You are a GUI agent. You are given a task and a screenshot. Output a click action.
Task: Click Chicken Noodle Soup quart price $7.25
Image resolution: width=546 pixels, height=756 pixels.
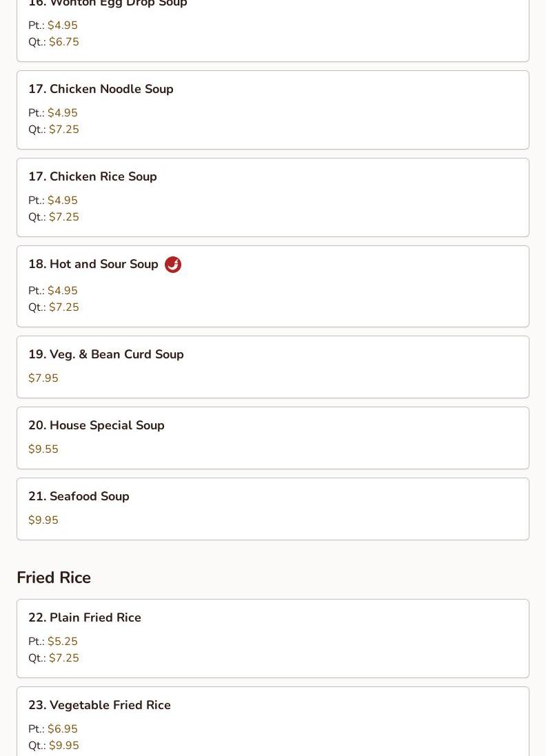(x=64, y=129)
